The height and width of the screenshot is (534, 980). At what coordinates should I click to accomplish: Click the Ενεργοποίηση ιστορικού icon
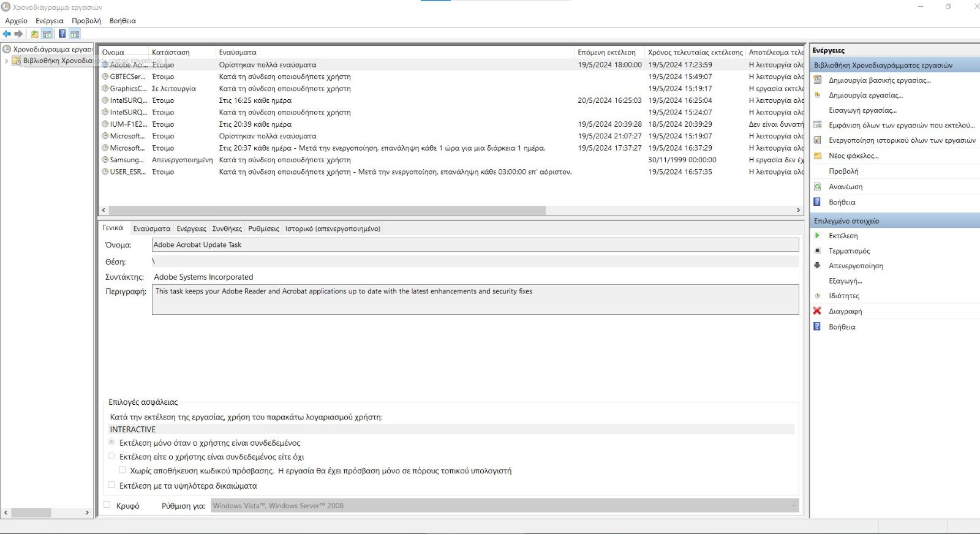(817, 140)
